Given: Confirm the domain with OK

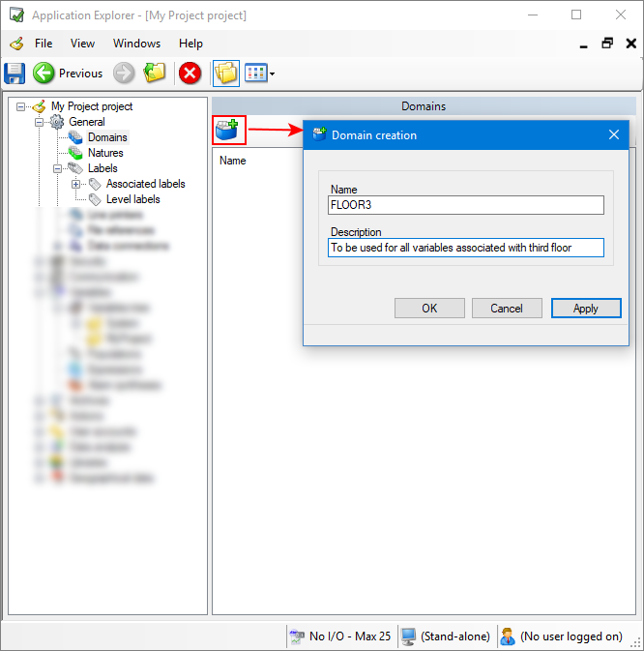Looking at the screenshot, I should [x=429, y=308].
